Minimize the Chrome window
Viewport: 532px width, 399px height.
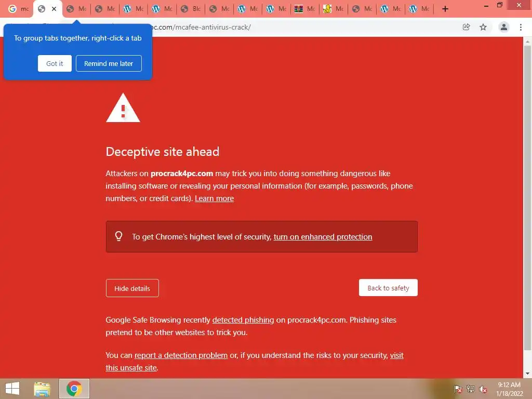coord(486,6)
